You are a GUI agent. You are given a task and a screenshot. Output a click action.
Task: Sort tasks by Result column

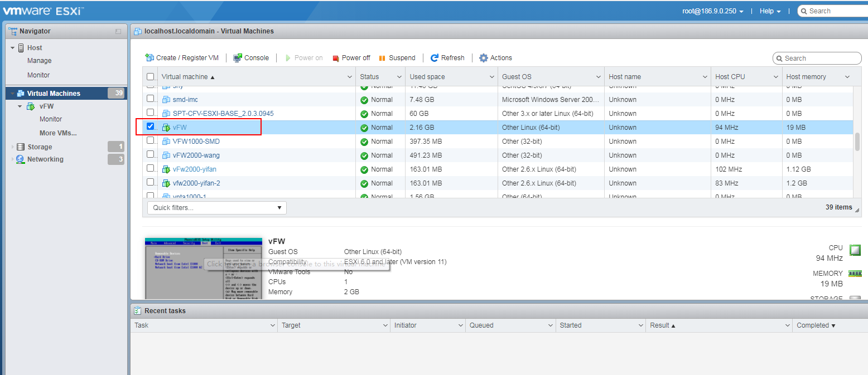pos(662,325)
